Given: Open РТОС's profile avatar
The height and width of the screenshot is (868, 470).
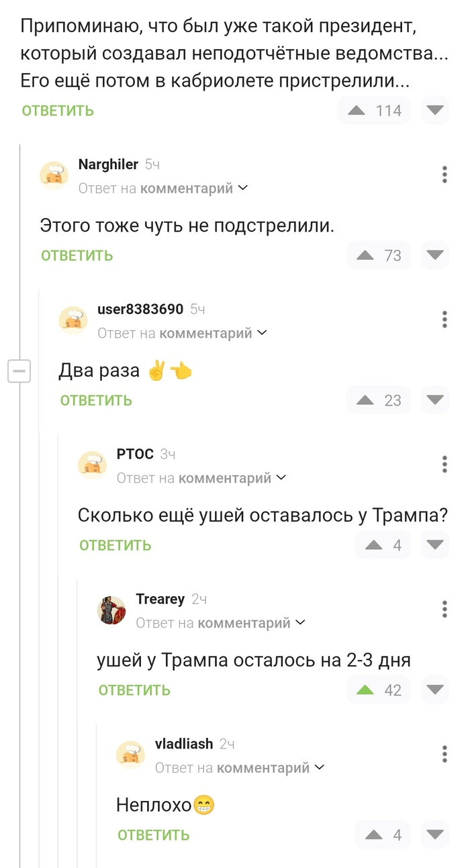Looking at the screenshot, I should (93, 464).
